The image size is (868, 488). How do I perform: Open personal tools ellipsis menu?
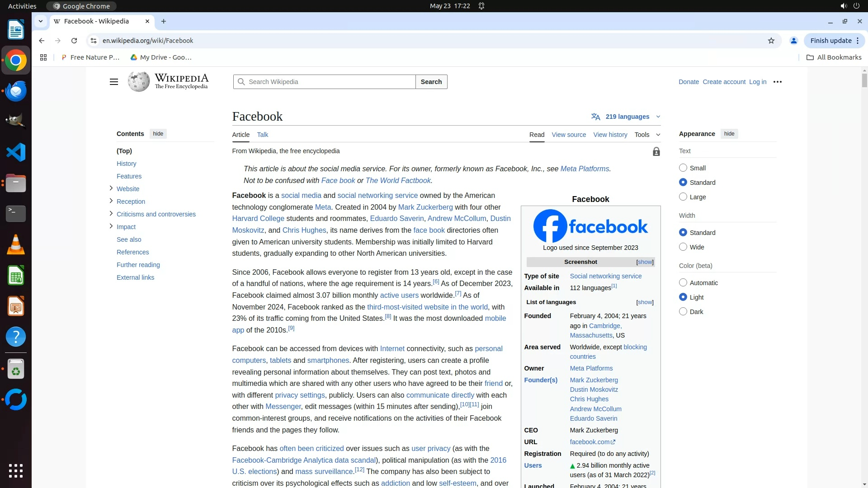point(778,82)
